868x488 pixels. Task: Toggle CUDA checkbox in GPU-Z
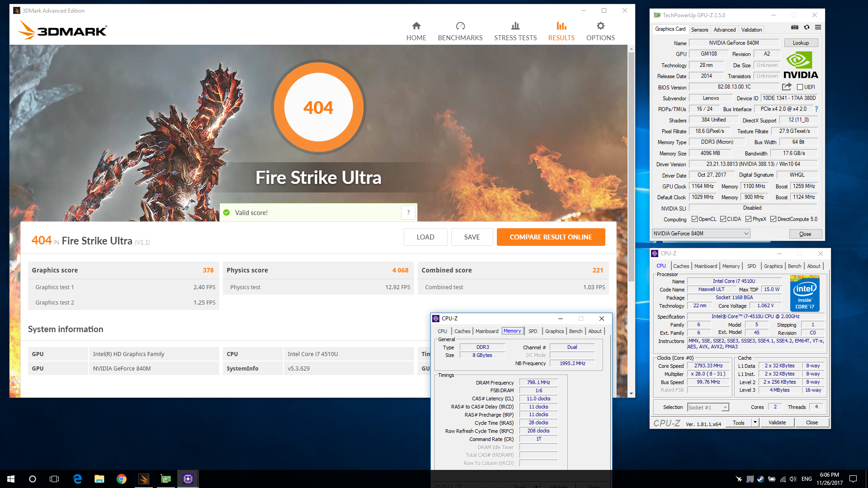tap(723, 219)
